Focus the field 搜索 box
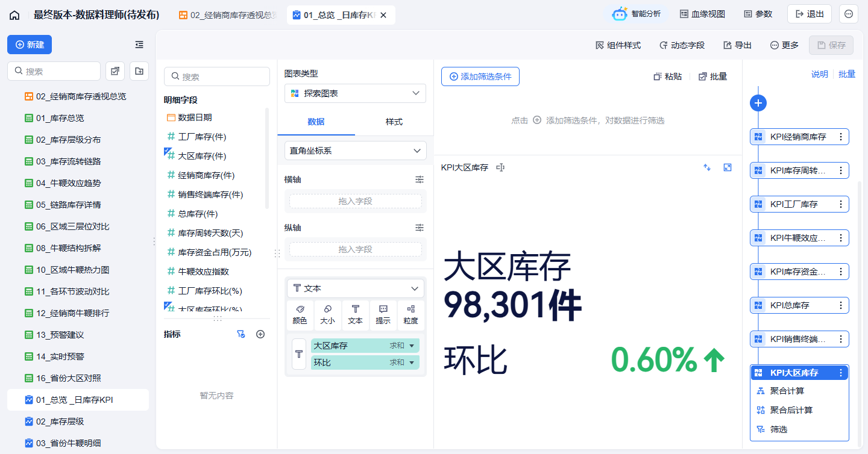Image resolution: width=868 pixels, height=454 pixels. click(x=217, y=76)
